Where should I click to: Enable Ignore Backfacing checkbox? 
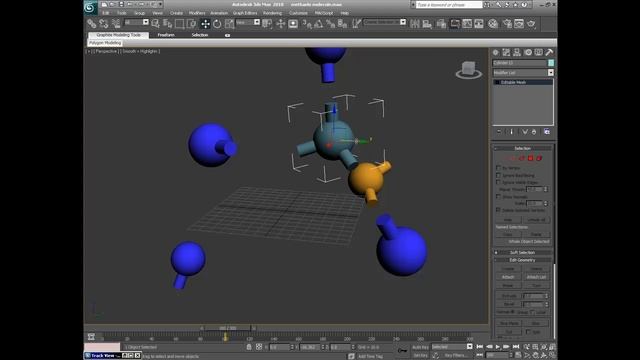(x=498, y=175)
